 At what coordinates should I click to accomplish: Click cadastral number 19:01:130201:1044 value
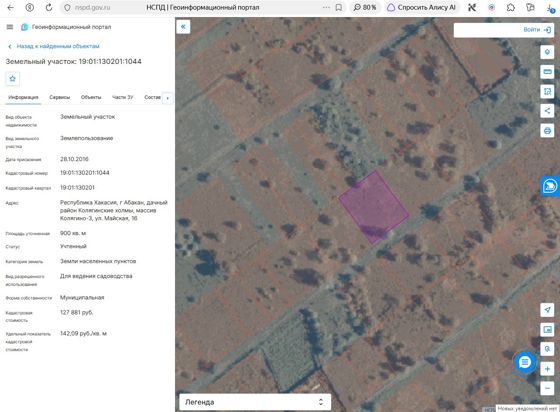pos(85,173)
